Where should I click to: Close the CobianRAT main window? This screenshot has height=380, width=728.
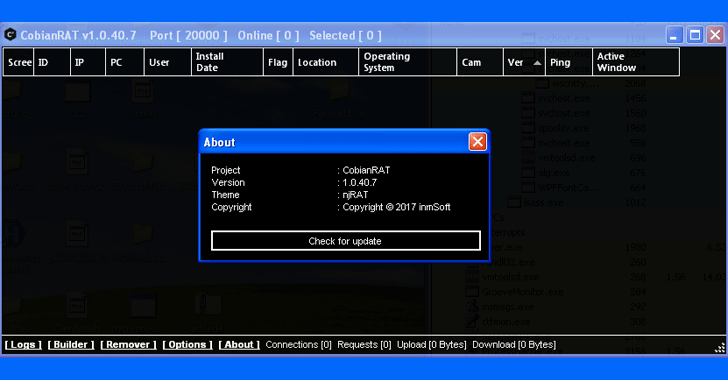tap(715, 35)
